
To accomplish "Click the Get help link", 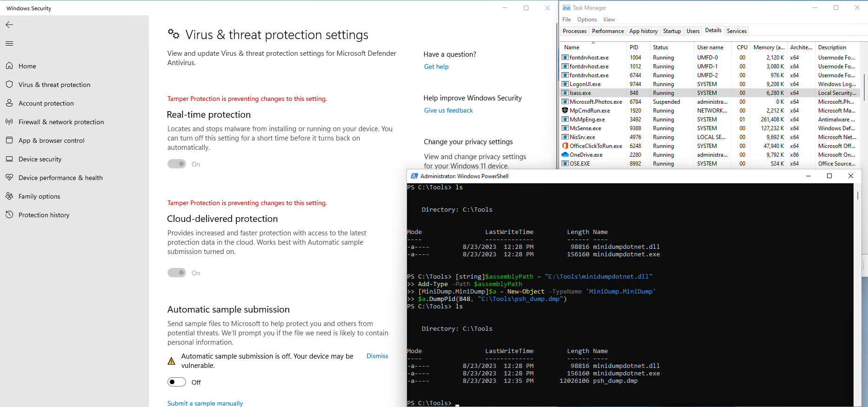I will pos(436,67).
